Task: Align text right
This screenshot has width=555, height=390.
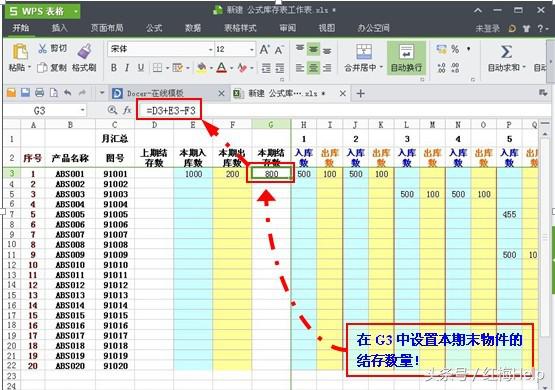Action: click(x=327, y=67)
